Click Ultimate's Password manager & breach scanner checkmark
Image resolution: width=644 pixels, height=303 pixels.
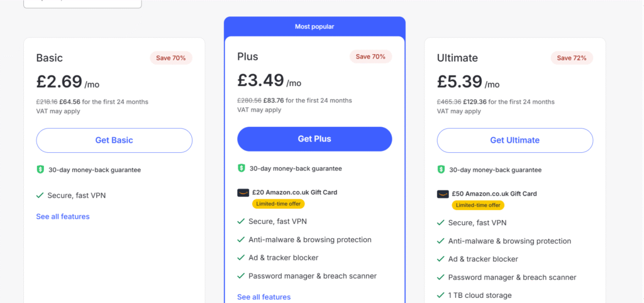440,277
